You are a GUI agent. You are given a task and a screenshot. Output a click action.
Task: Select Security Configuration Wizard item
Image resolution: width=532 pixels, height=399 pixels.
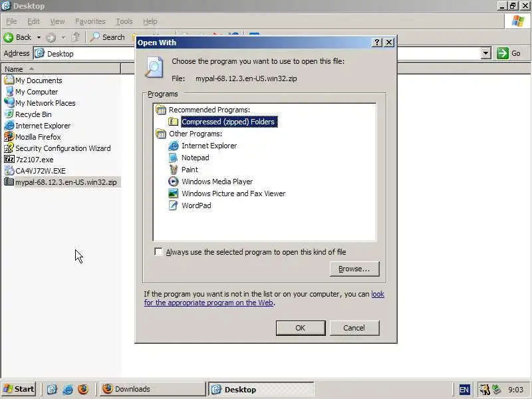pyautogui.click(x=57, y=148)
